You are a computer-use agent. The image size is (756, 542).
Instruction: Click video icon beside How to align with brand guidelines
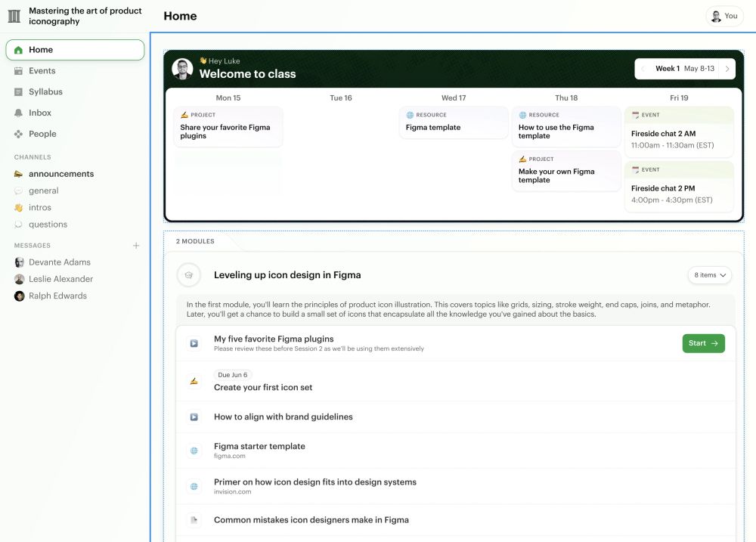coord(194,417)
